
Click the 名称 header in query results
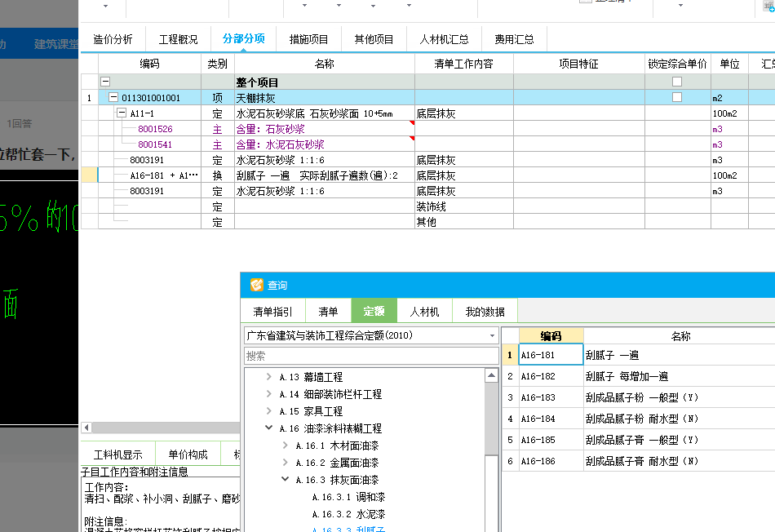pos(680,336)
